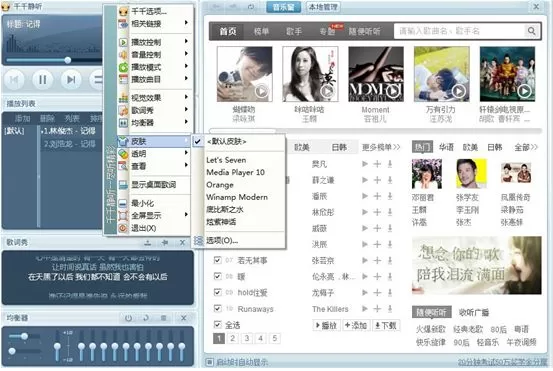Click the 退出(X) exit icon
Screen dimensions: 553x371
coord(123,228)
